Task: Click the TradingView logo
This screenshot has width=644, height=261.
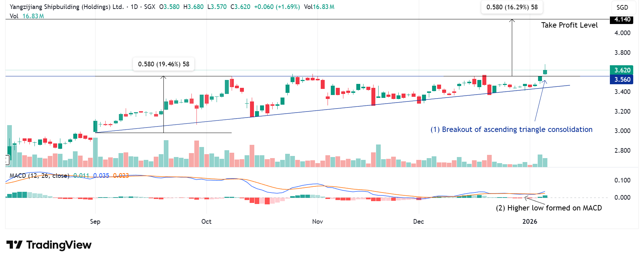Action: [x=49, y=245]
